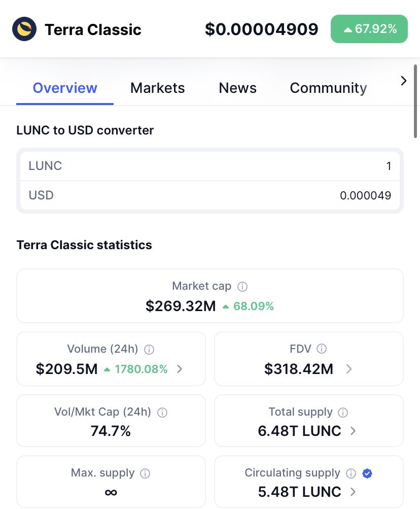
Task: Open Max. supply info icon
Action: 145,473
